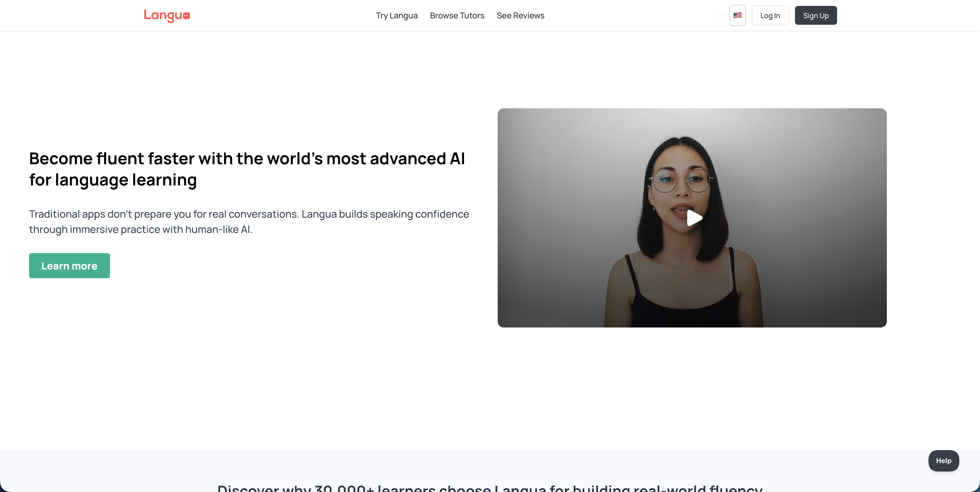Open the See Reviews page
Screen dimensions: 980x492
[x=520, y=16]
